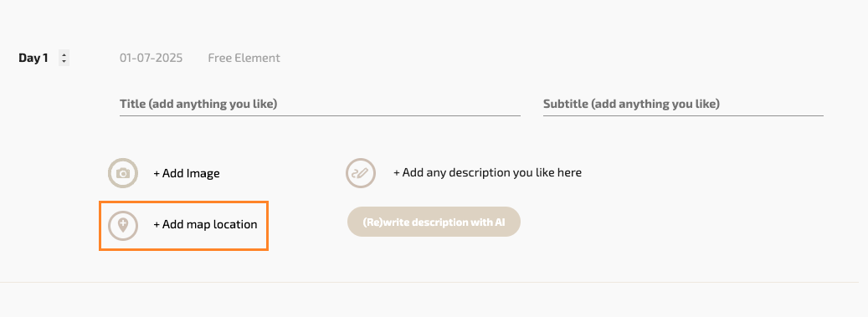This screenshot has height=317, width=868.
Task: Focus the Subtitle input field
Action: point(683,104)
